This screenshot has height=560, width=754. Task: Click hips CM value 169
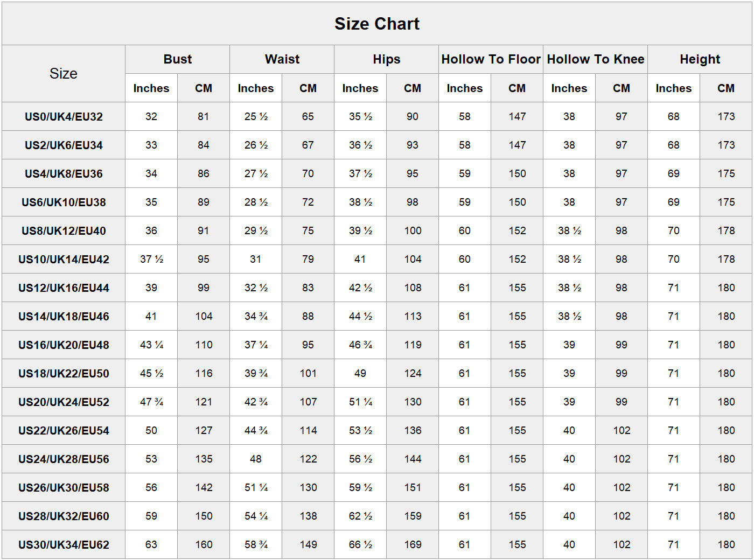[413, 545]
